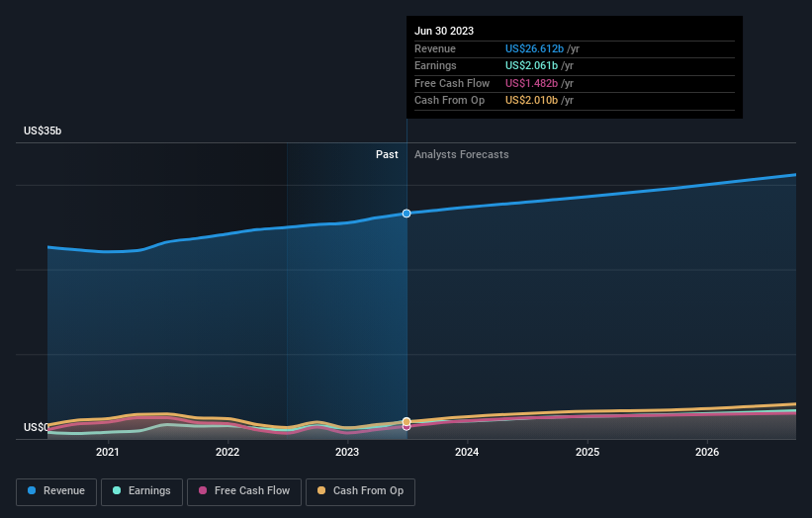The image size is (812, 518).
Task: Toggle the Revenue legend series
Action: (56, 491)
